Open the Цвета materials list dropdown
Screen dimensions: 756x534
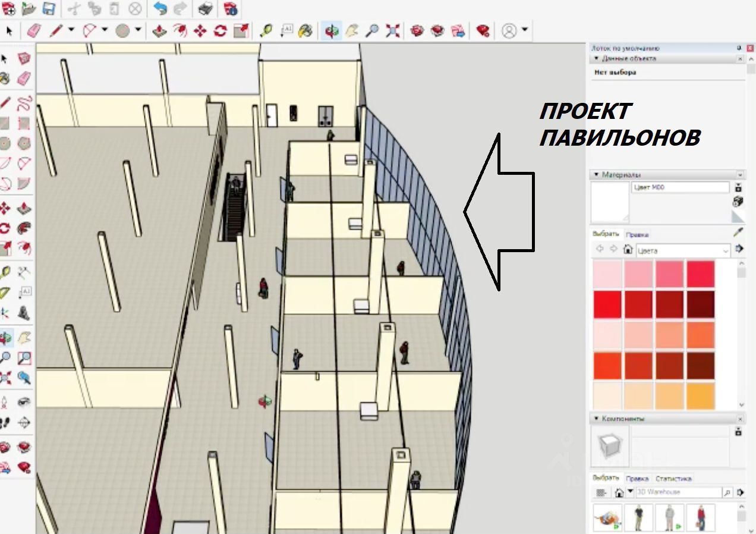(725, 251)
